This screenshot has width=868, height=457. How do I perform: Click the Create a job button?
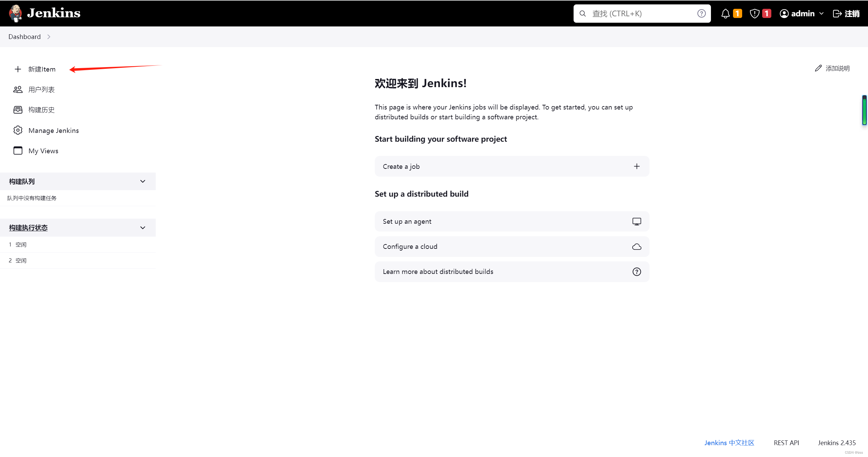(512, 166)
